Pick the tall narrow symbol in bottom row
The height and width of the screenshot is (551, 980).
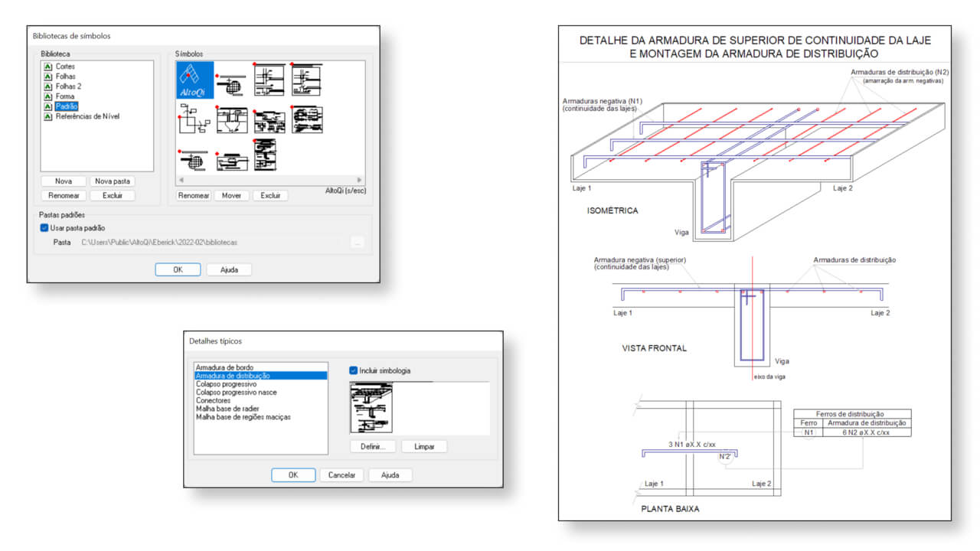tap(265, 155)
